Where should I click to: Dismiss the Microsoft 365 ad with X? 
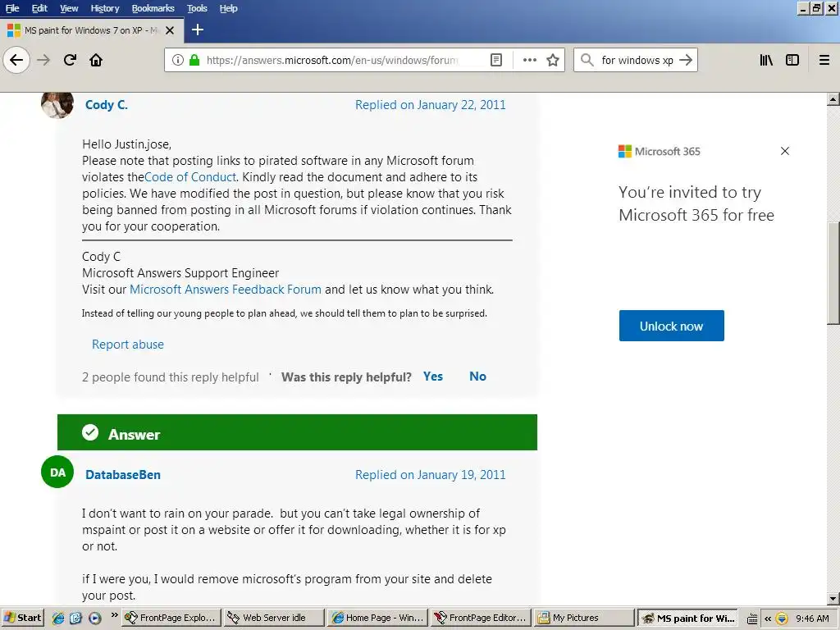(x=785, y=151)
